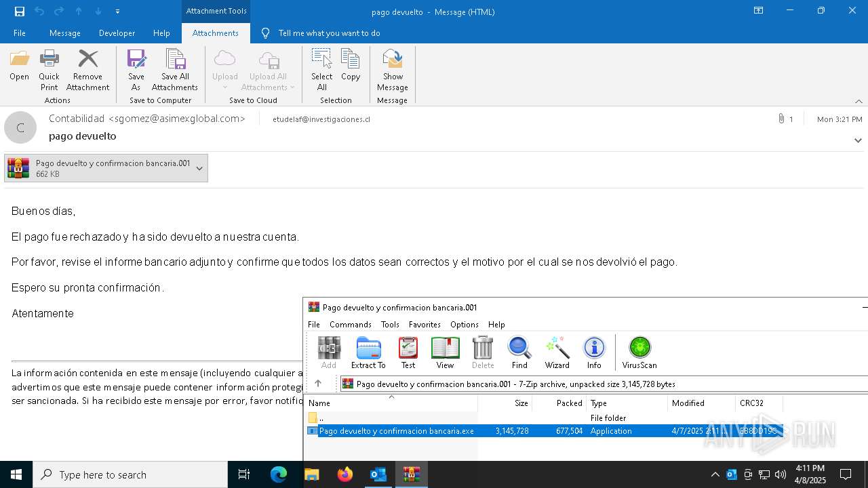Click WinRAR VirusScan icon
Viewport: 868px width, 488px height.
click(639, 352)
